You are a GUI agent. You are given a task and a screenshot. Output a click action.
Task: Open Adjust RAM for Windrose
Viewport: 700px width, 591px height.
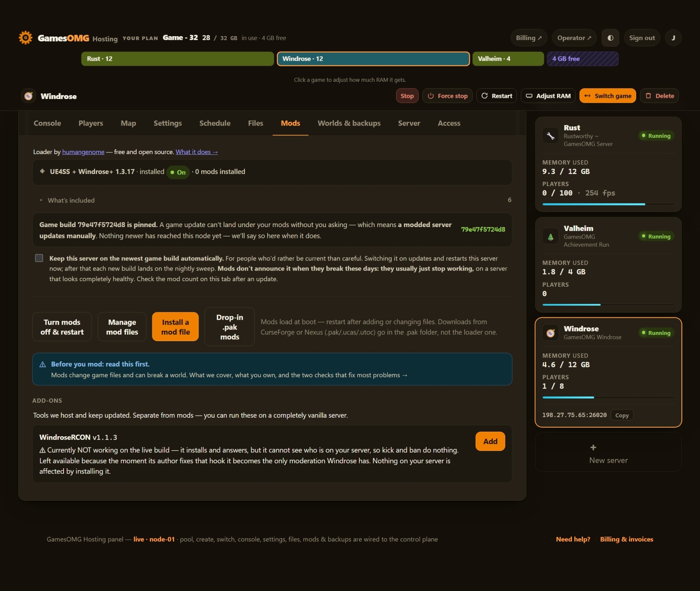tap(548, 96)
